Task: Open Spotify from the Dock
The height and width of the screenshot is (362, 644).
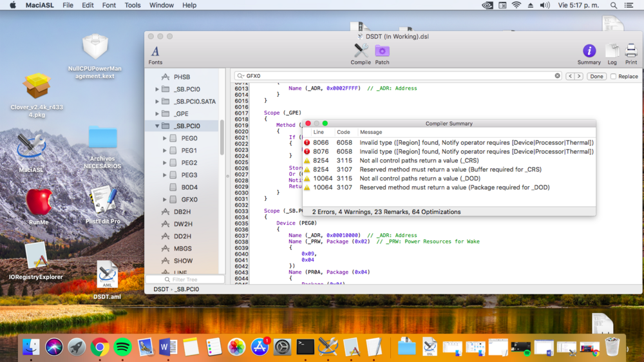Action: (122, 347)
